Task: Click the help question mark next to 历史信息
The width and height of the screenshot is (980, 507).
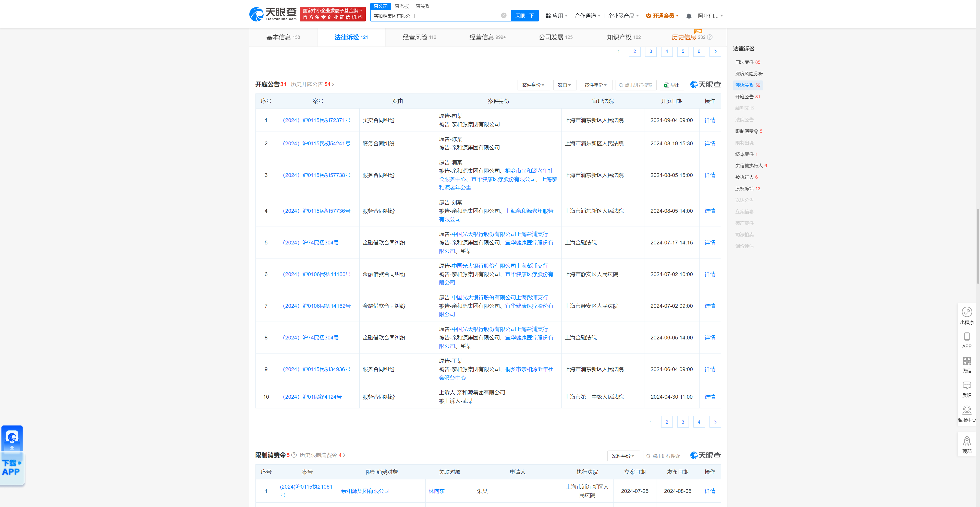Action: tap(709, 37)
